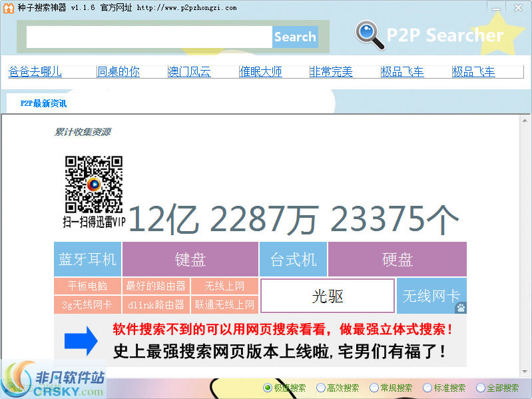The width and height of the screenshot is (532, 399).
Task: Close the 种子搜索神器 window
Action: [x=518, y=8]
